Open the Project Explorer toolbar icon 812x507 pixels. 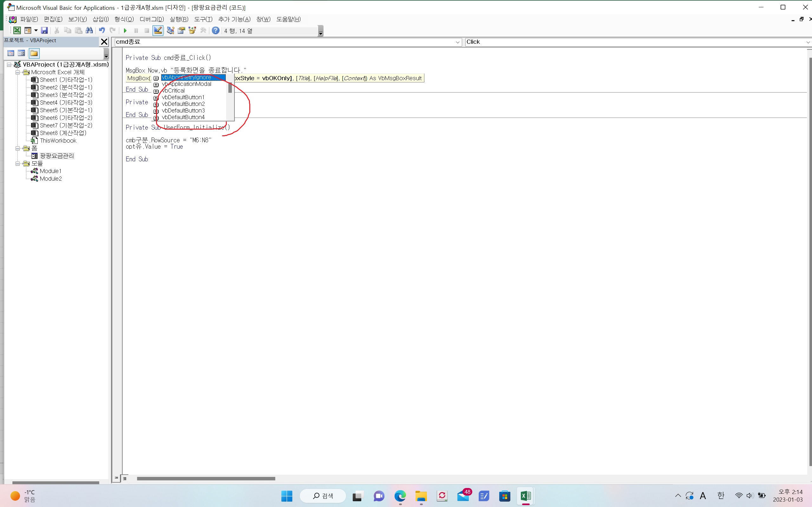[170, 30]
